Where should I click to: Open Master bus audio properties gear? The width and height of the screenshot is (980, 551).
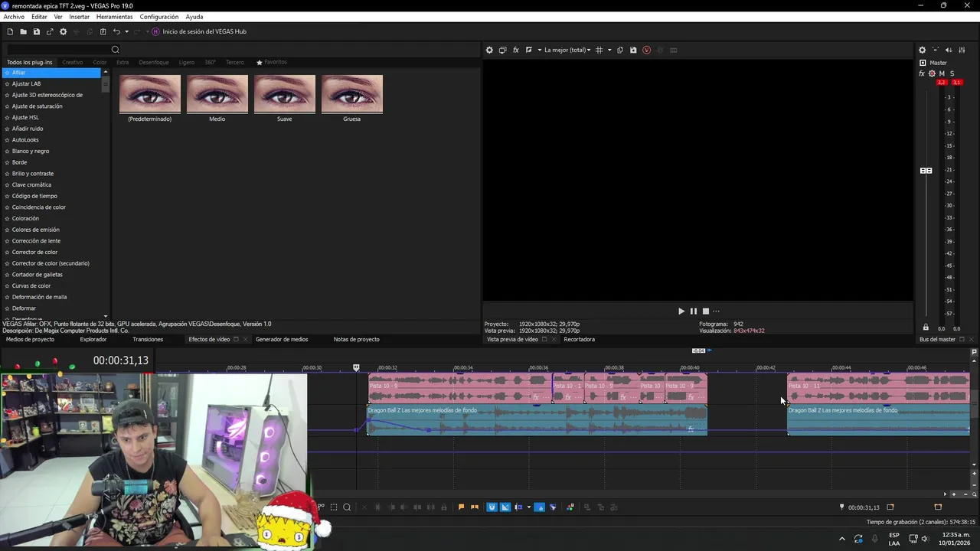pos(923,50)
